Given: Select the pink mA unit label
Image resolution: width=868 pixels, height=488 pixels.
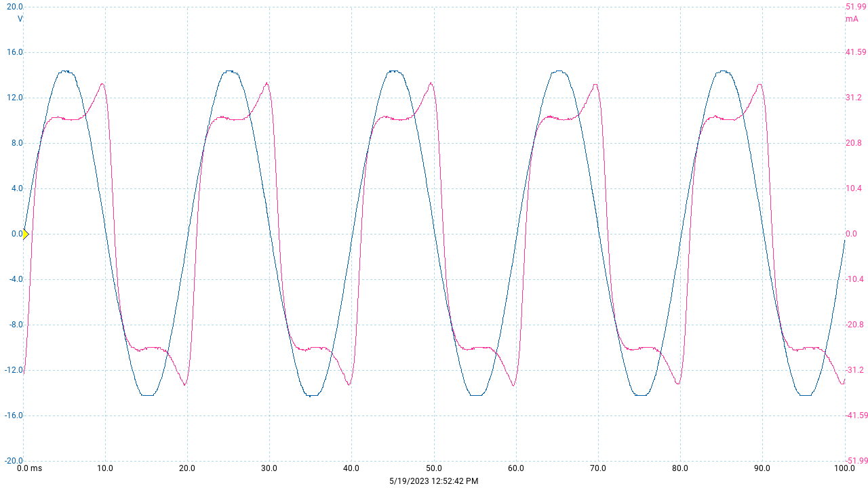Looking at the screenshot, I should pyautogui.click(x=852, y=19).
